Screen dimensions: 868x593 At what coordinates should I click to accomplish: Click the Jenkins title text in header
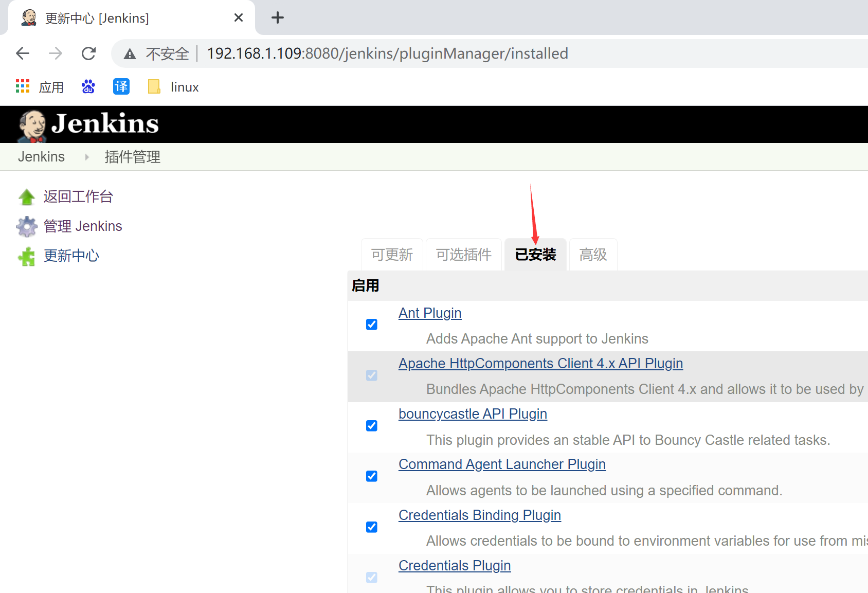105,124
